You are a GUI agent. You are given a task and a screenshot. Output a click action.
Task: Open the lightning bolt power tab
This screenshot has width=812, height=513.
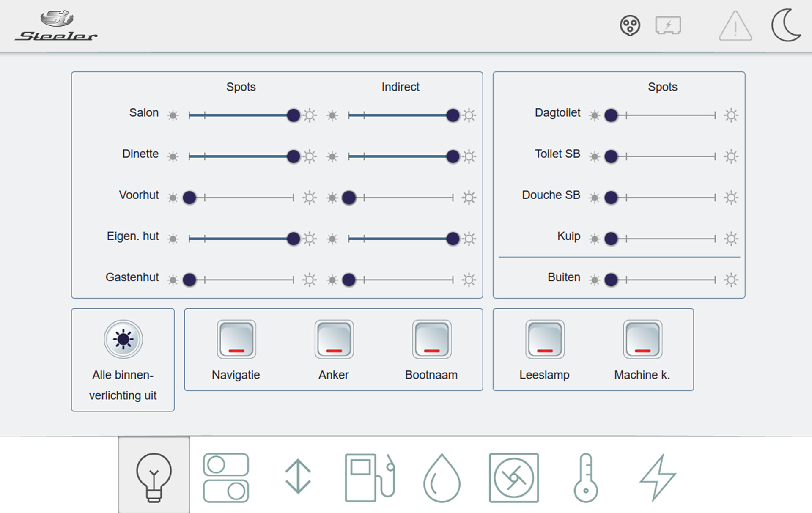tap(658, 477)
